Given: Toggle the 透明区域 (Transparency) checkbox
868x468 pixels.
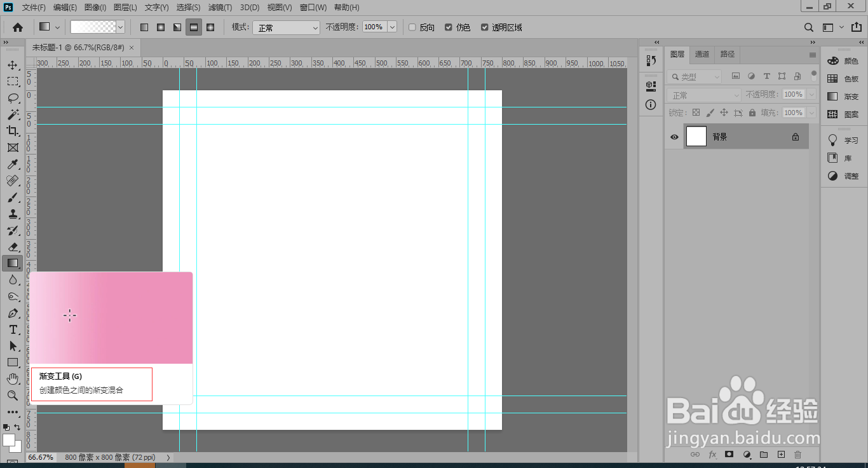Looking at the screenshot, I should 485,27.
